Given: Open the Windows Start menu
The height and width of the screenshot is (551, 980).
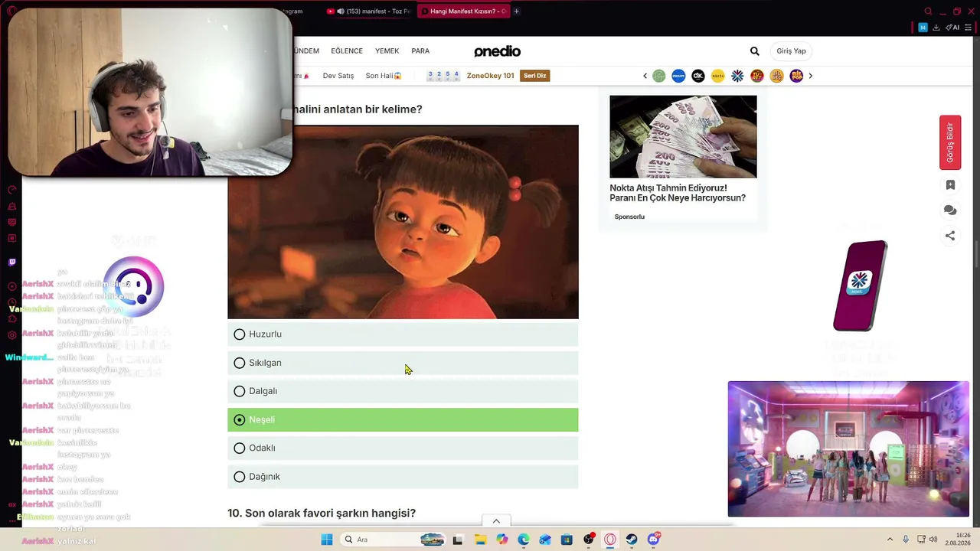Looking at the screenshot, I should point(327,540).
